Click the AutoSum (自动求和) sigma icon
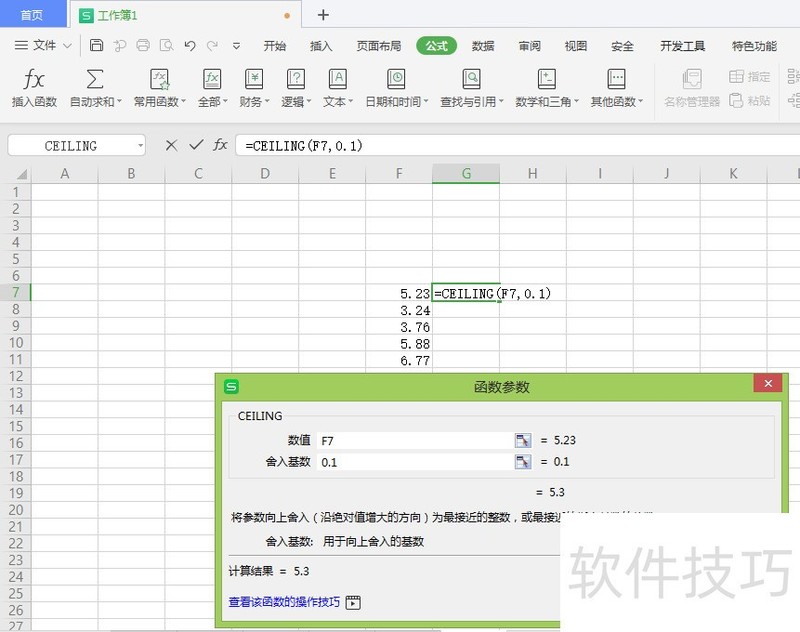800x632 pixels. tap(95, 80)
